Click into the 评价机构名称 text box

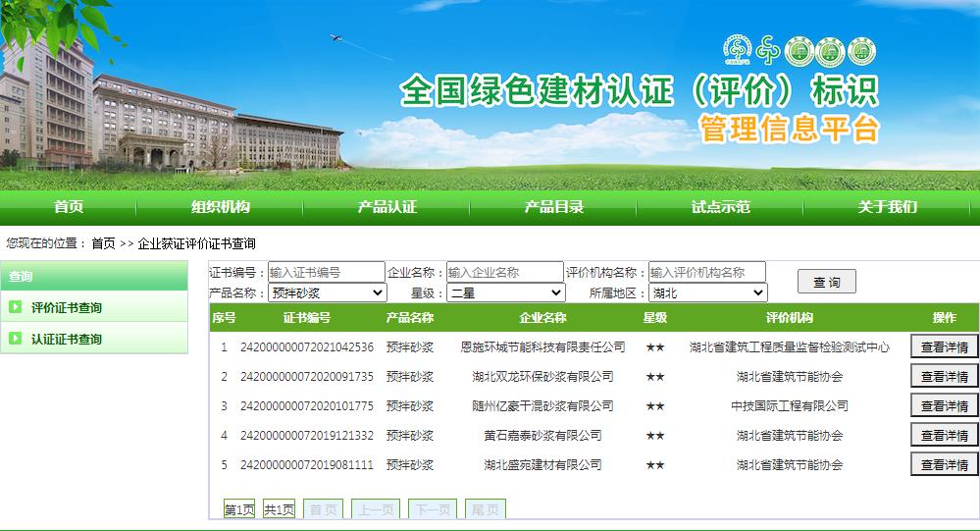[x=706, y=272]
